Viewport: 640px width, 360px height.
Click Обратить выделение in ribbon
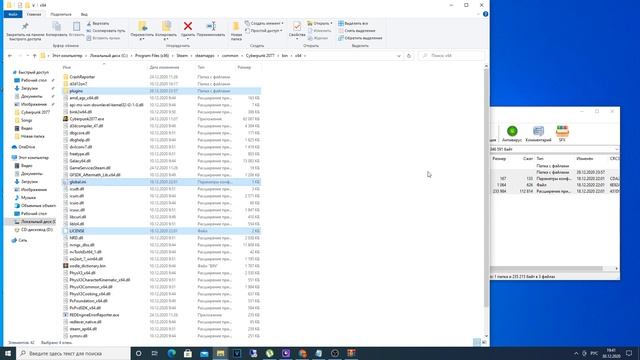coord(360,38)
